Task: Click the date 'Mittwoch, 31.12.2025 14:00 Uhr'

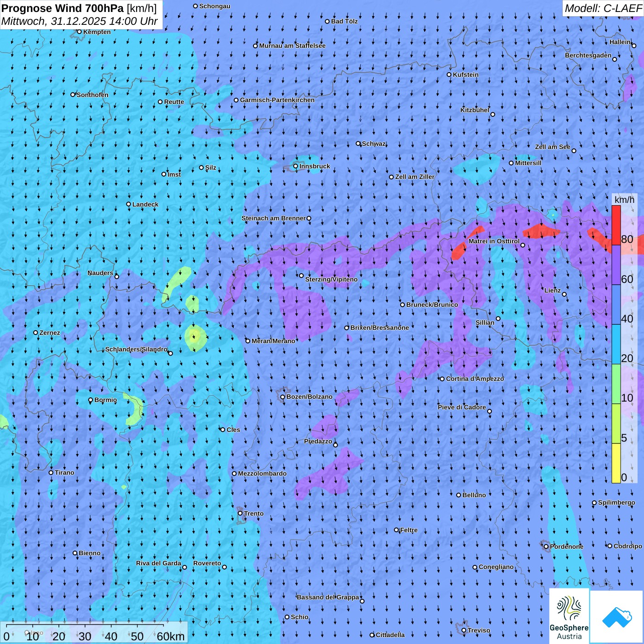Action: coord(79,21)
